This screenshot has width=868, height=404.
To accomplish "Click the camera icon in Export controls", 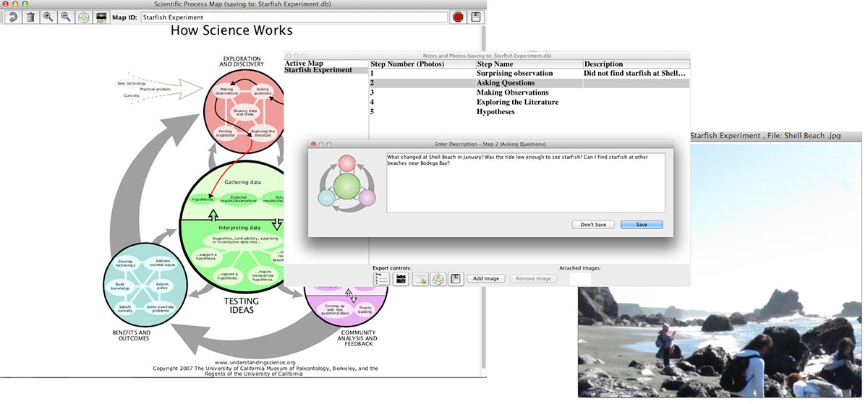I will point(401,278).
